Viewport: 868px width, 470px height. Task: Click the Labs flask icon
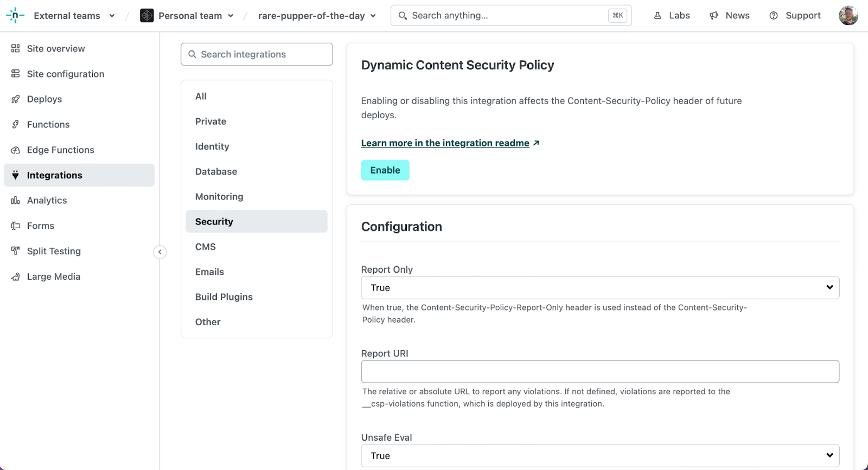658,16
